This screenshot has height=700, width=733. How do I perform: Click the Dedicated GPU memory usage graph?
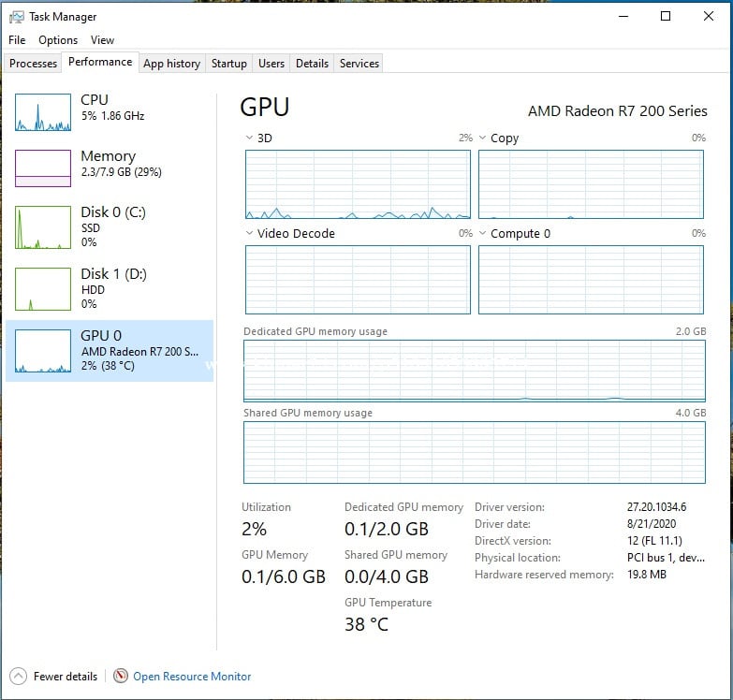coord(475,371)
